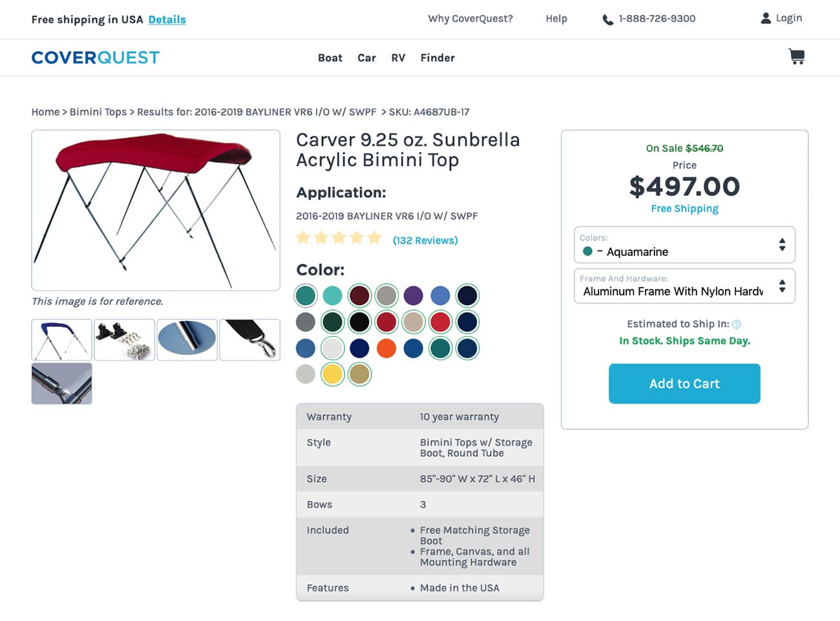Click the Login user icon
The image size is (840, 621).
766,18
